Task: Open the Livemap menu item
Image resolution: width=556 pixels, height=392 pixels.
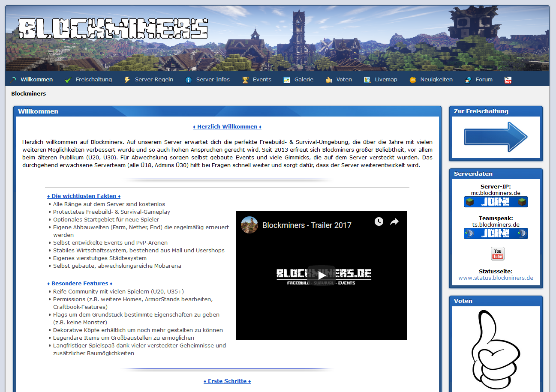Action: coord(386,79)
